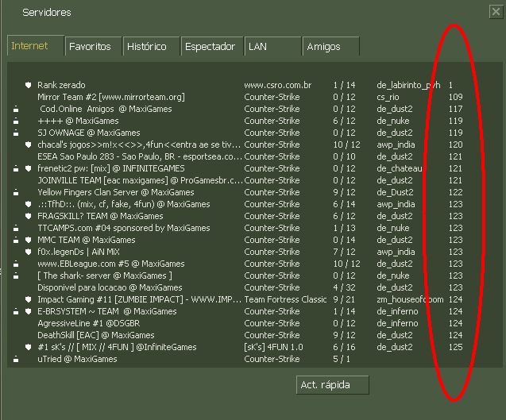Click the ping value 122
The width and height of the screenshot is (506, 420).
click(x=456, y=193)
